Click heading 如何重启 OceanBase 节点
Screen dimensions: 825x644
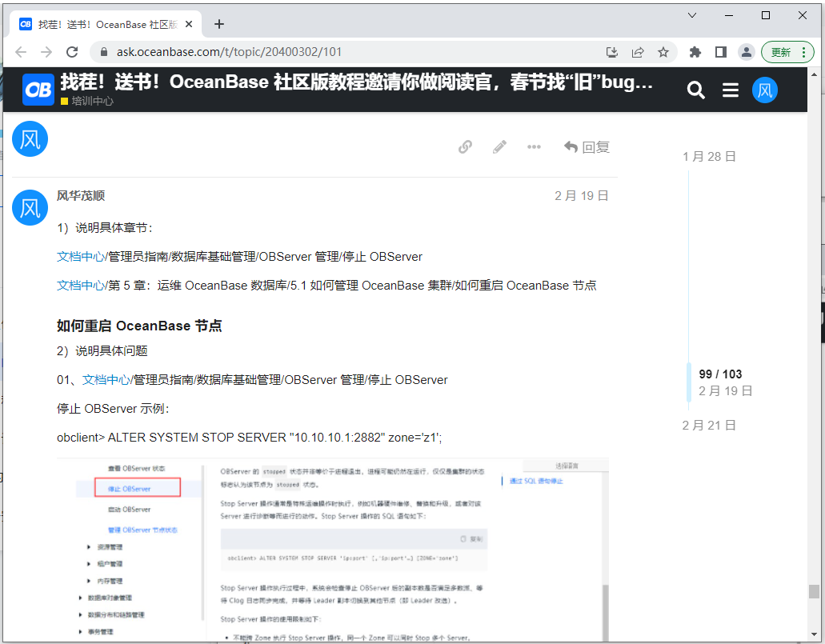point(139,326)
